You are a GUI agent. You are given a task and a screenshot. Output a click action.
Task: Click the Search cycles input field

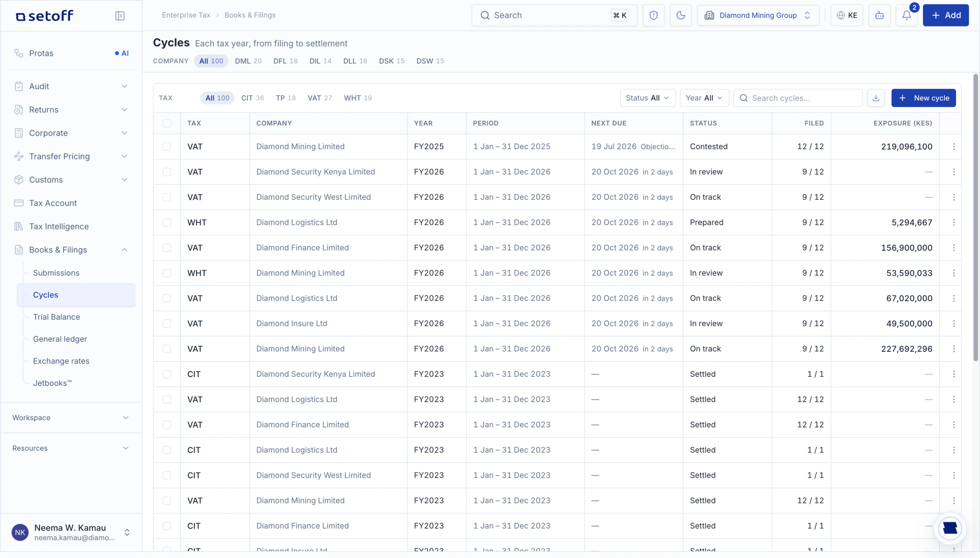pyautogui.click(x=798, y=98)
